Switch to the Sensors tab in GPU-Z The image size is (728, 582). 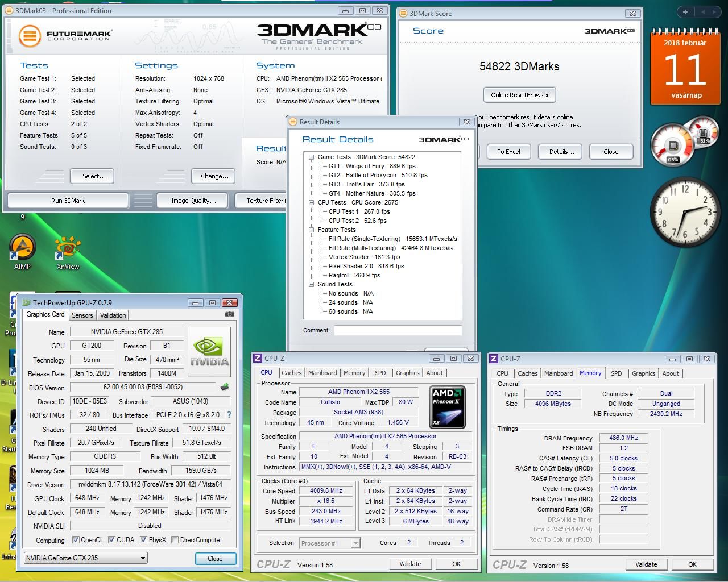pyautogui.click(x=82, y=315)
